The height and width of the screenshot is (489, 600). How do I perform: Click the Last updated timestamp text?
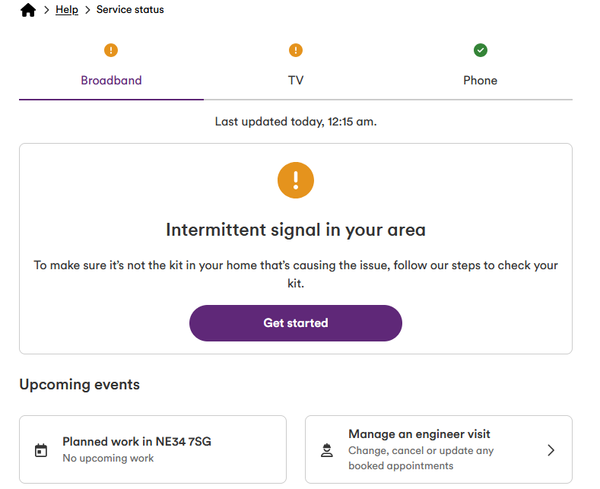pyautogui.click(x=296, y=122)
